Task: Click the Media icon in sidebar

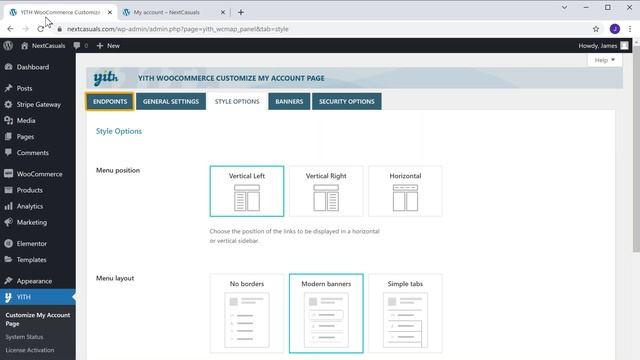Action: (9, 120)
